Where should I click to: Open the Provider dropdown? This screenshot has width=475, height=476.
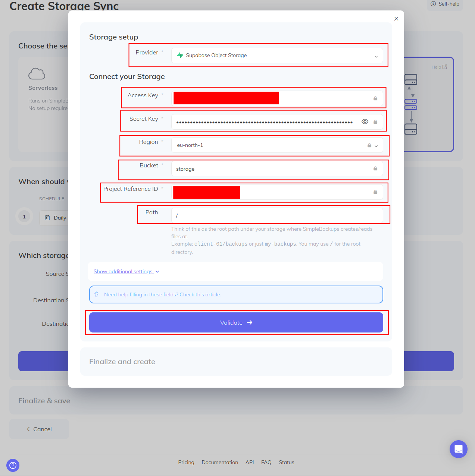tap(277, 56)
